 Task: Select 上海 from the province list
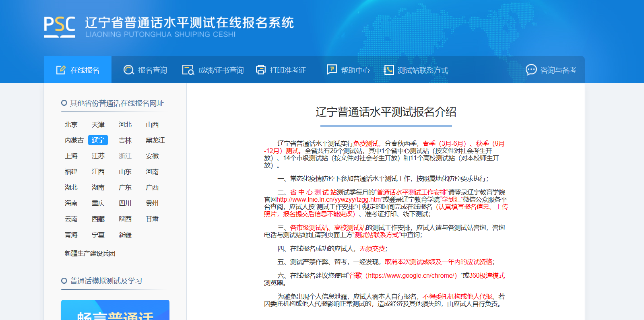(71, 156)
